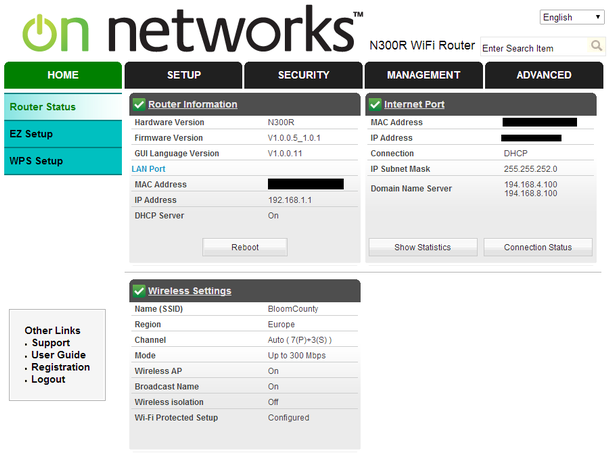Click Channel value Auto ( 7(P)+3(S) )

[300, 340]
